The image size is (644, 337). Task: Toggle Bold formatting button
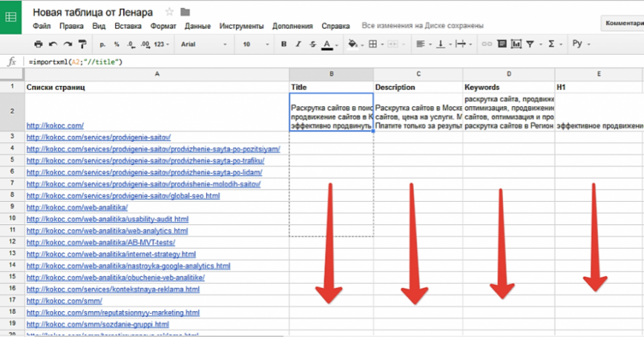click(x=283, y=44)
